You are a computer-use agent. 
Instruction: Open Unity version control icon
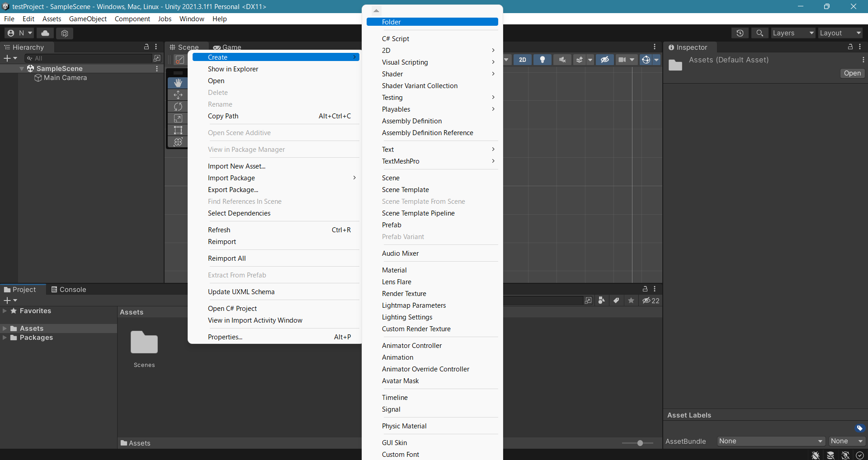[65, 33]
